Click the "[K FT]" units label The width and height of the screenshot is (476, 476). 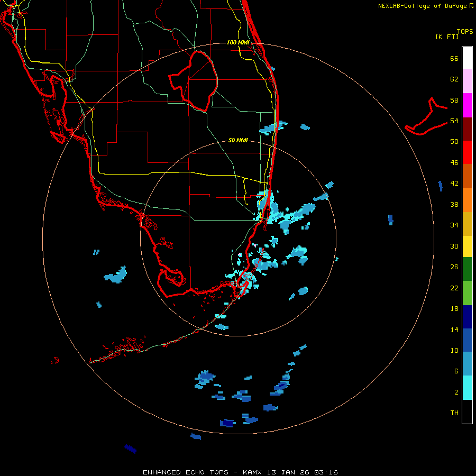(447, 36)
